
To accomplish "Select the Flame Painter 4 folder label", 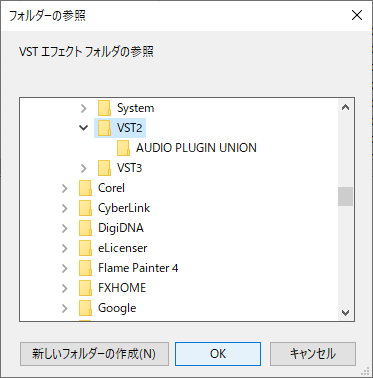I will click(138, 268).
